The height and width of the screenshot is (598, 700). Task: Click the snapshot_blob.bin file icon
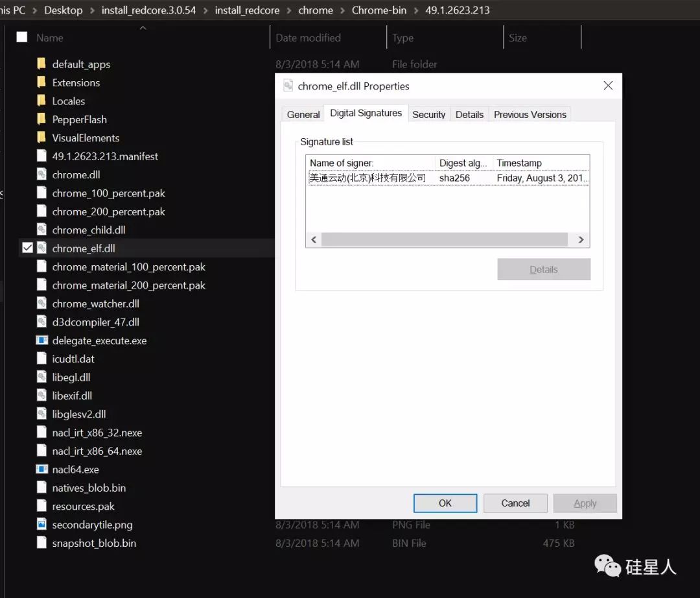(41, 543)
